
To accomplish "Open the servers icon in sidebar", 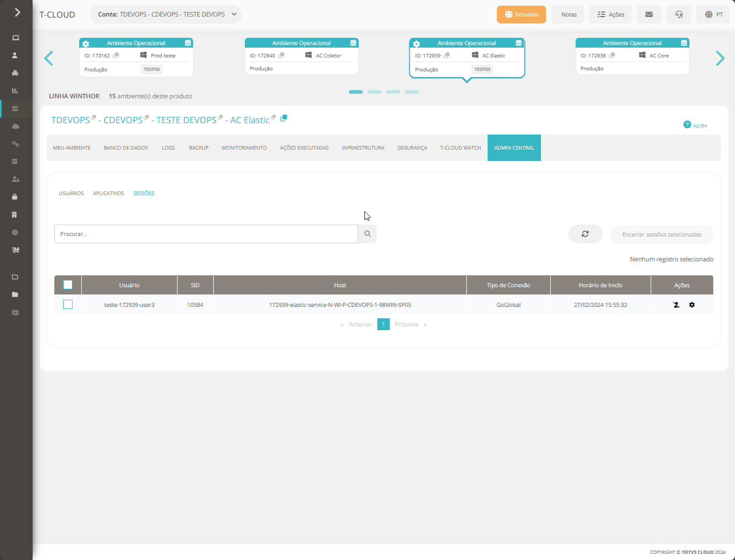I will pos(15,109).
